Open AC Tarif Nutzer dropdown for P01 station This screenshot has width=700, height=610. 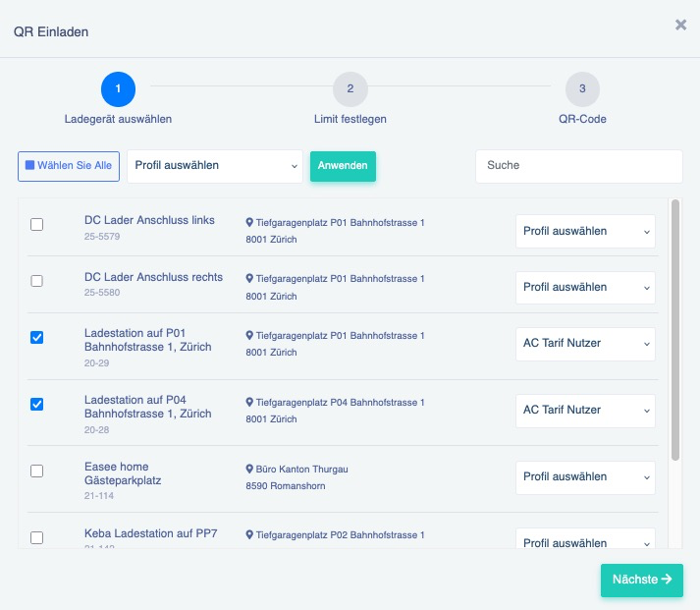point(585,344)
